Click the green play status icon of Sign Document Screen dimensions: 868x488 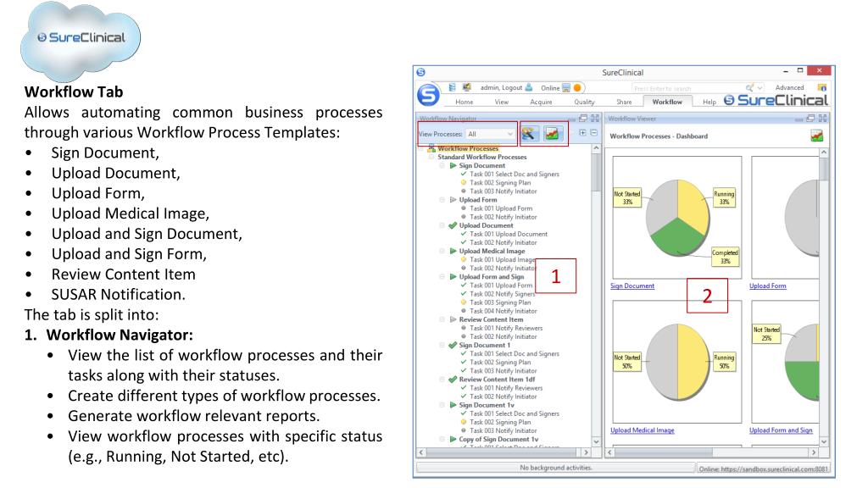coord(453,165)
